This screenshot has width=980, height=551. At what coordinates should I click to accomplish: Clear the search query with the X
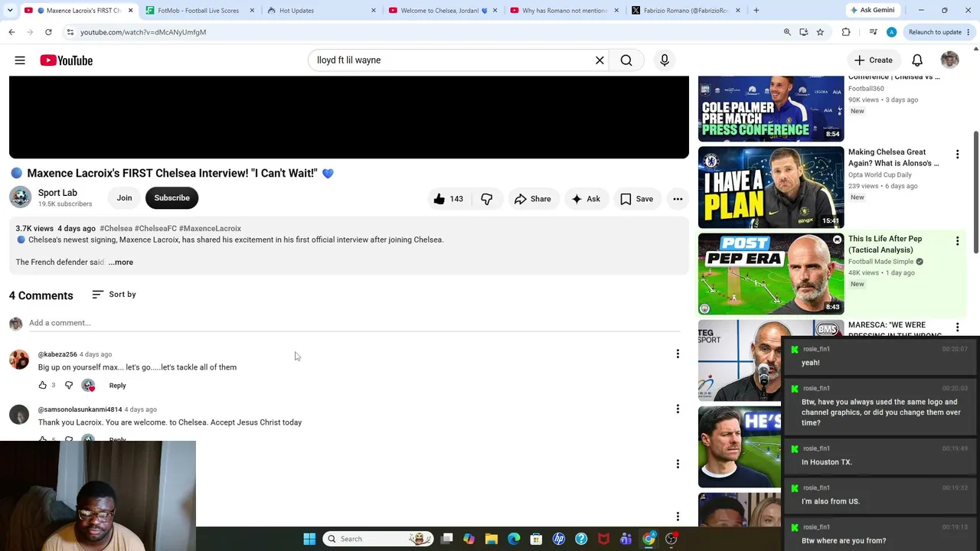pos(599,60)
